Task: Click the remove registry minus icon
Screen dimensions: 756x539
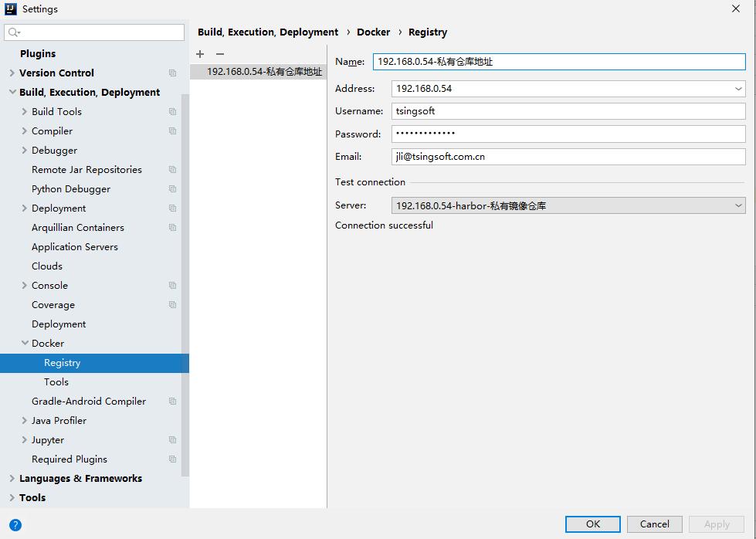Action: click(220, 54)
